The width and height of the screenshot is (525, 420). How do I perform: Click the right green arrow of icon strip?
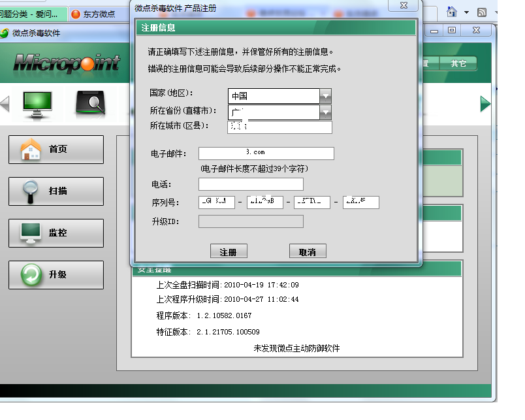point(485,104)
